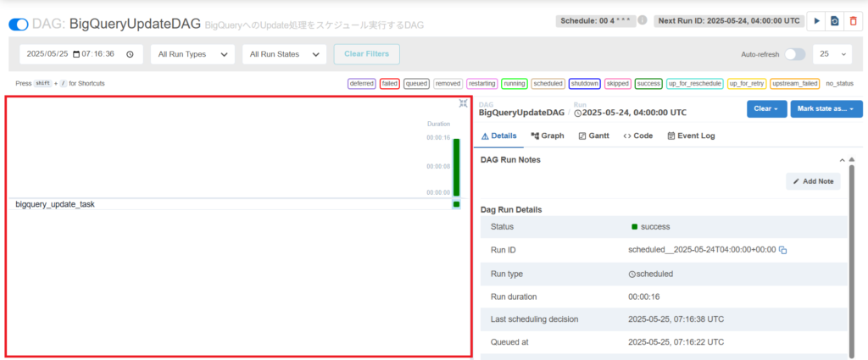868x360 pixels.
Task: Click the Next Run ID badge
Action: (x=728, y=21)
